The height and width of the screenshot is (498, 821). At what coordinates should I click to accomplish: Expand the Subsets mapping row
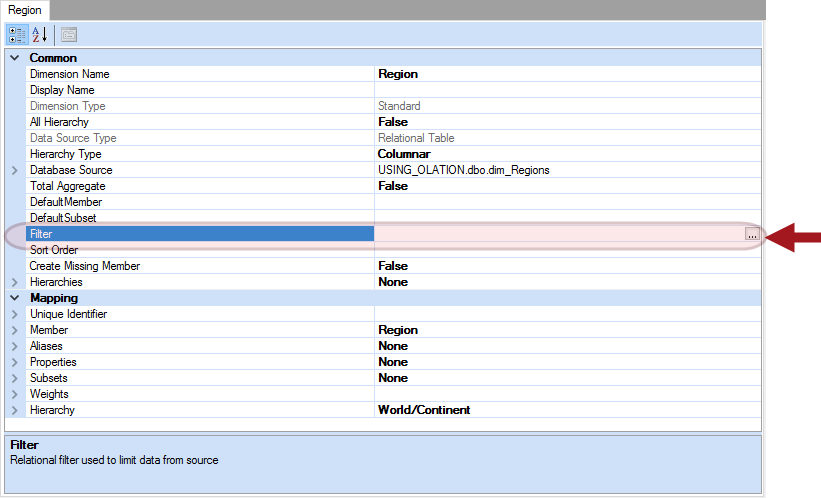pyautogui.click(x=14, y=378)
